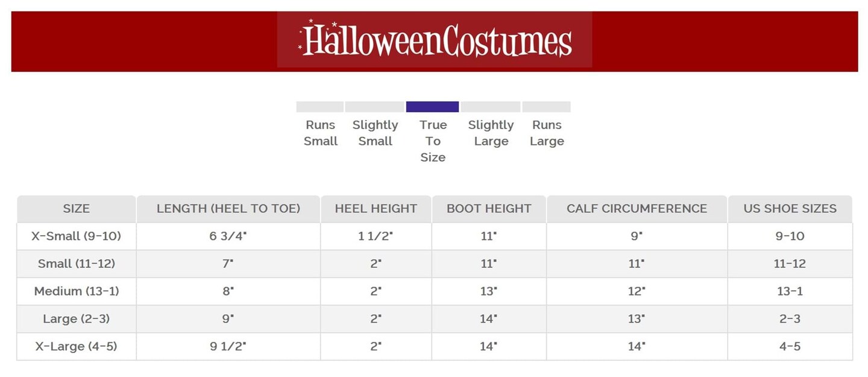Click the True To Size label
The image size is (868, 377).
pyautogui.click(x=433, y=141)
